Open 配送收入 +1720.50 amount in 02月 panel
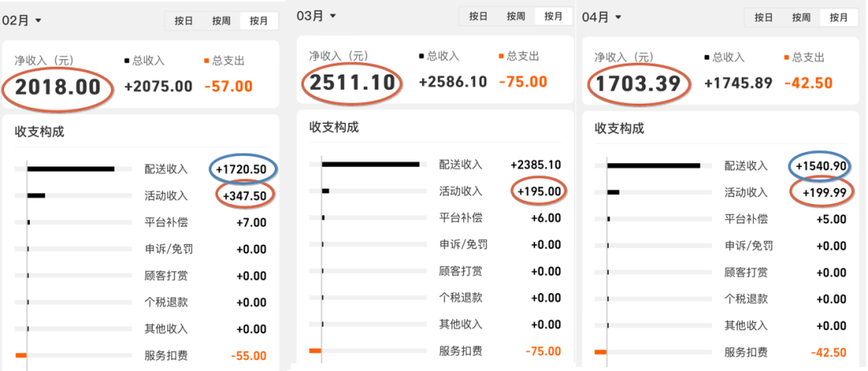The image size is (868, 371). pos(244,169)
